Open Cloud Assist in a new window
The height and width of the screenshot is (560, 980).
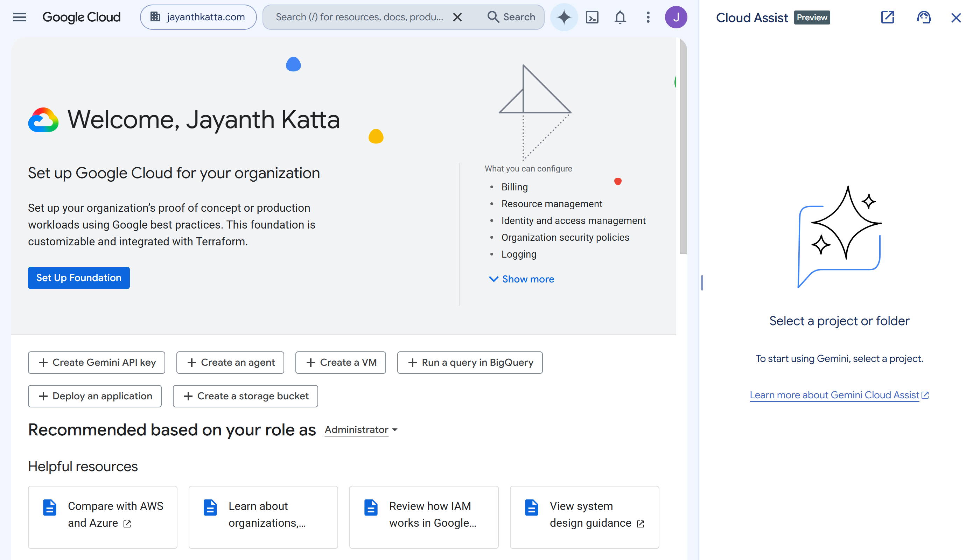[888, 17]
